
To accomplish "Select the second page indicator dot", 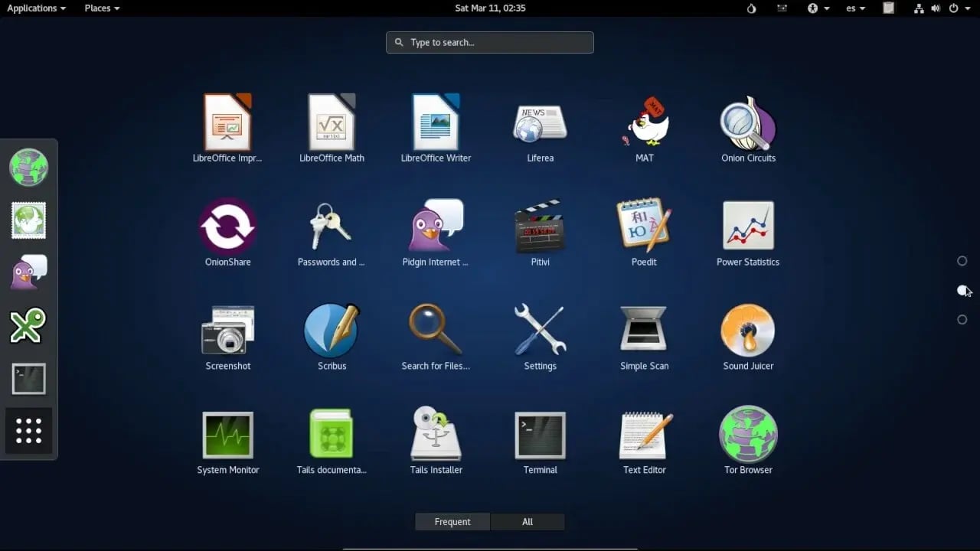I will click(962, 290).
